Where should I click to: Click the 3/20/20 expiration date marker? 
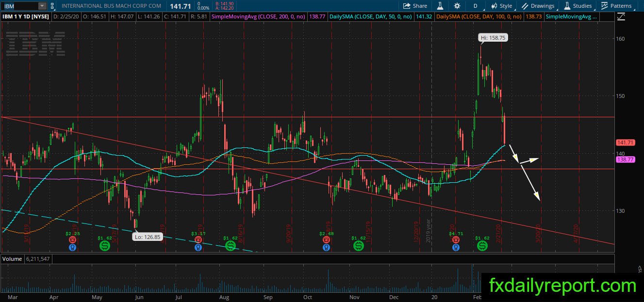(x=539, y=233)
